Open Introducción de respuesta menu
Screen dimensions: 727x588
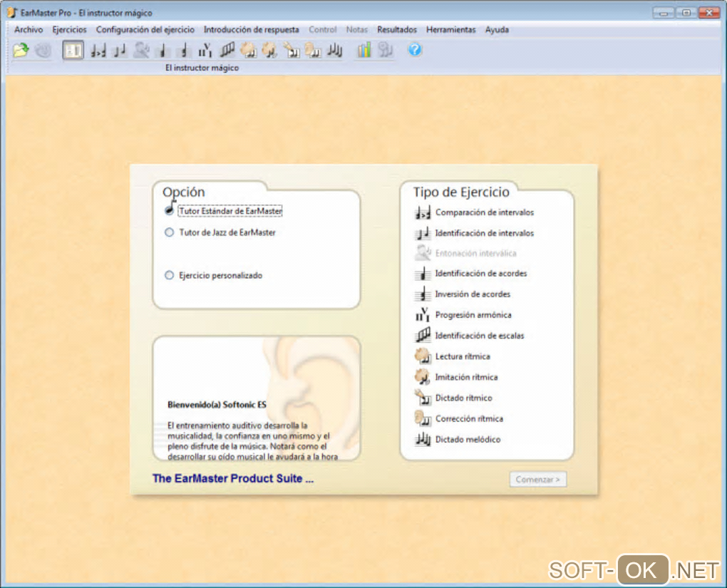click(x=252, y=30)
